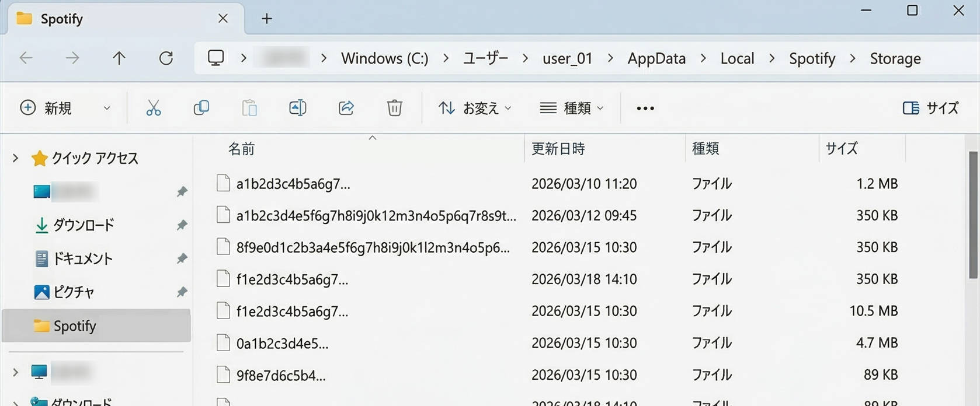This screenshot has width=980, height=406.
Task: Click the Copy icon in toolbar
Action: [201, 108]
